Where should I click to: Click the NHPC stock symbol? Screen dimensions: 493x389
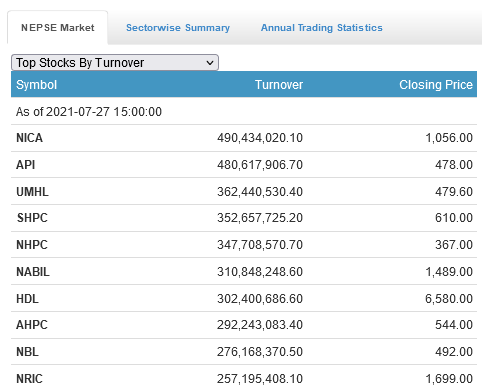(32, 245)
